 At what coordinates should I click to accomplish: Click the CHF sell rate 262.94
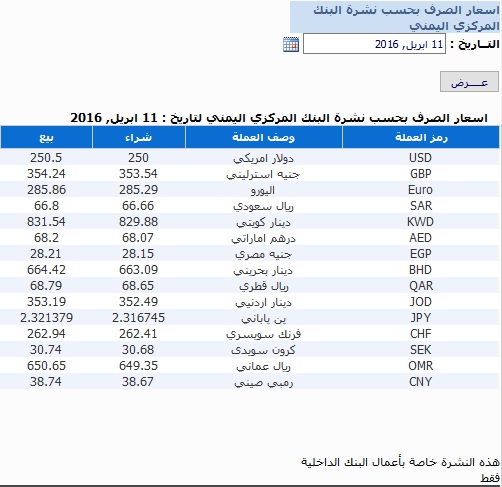click(x=46, y=334)
